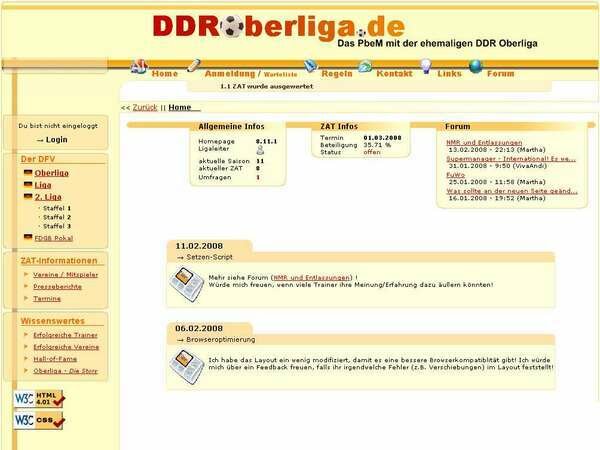This screenshot has height=450, width=600.
Task: Open the Forum menu item
Action: click(501, 73)
